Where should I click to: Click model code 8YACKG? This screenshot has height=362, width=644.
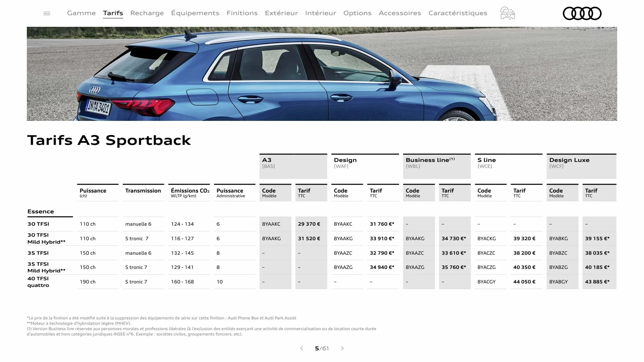click(x=486, y=239)
